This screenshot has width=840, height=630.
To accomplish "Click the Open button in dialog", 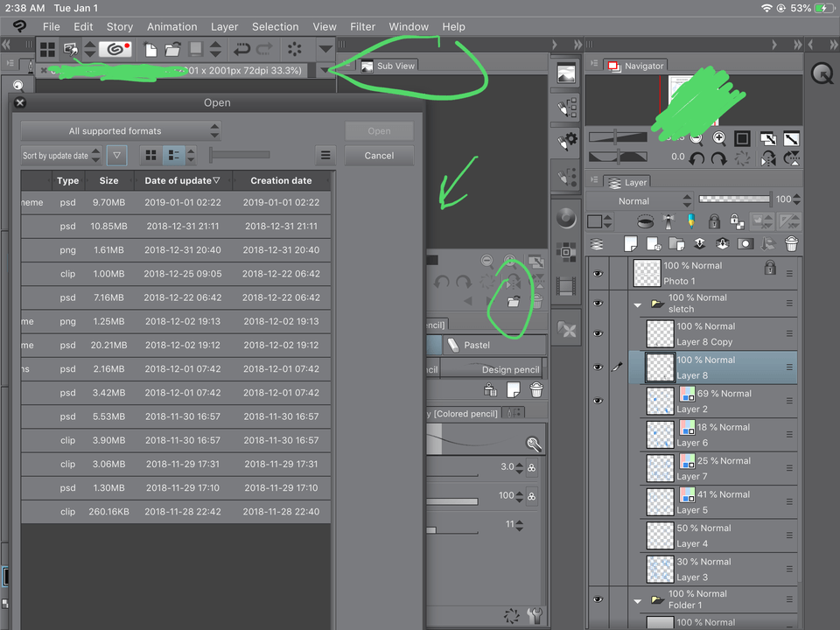I will point(379,130).
